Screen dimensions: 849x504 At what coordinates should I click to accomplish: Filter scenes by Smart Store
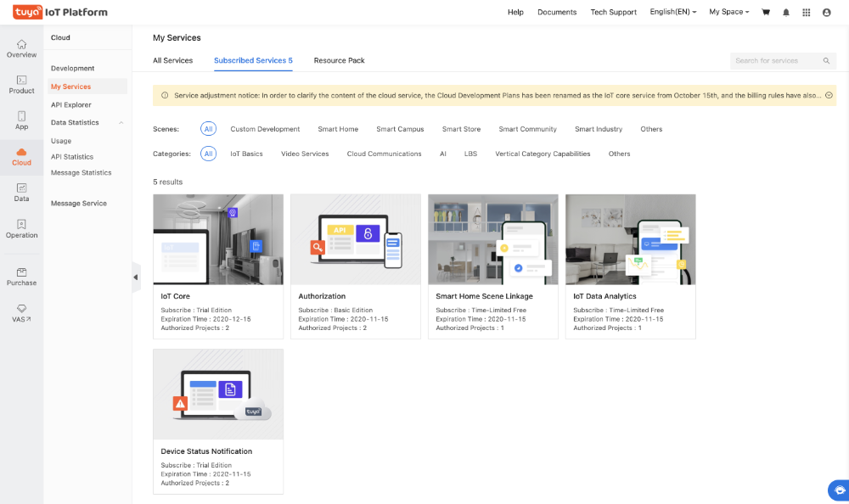pos(461,129)
